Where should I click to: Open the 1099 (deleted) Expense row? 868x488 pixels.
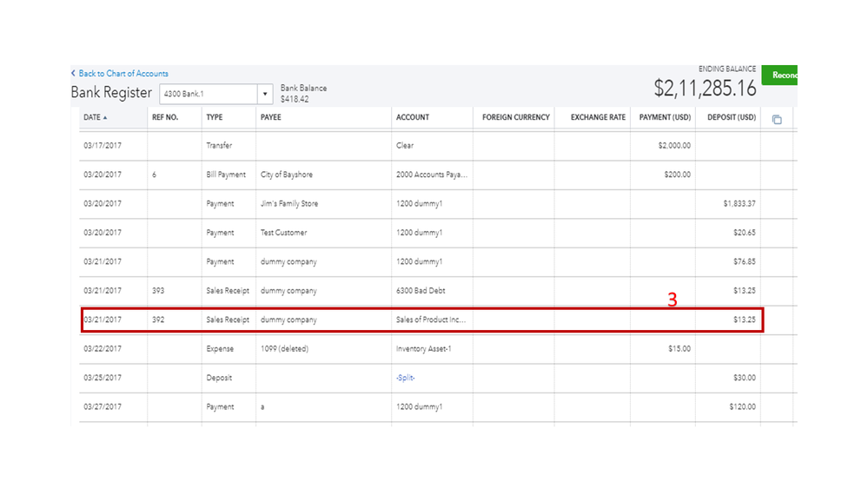(284, 349)
